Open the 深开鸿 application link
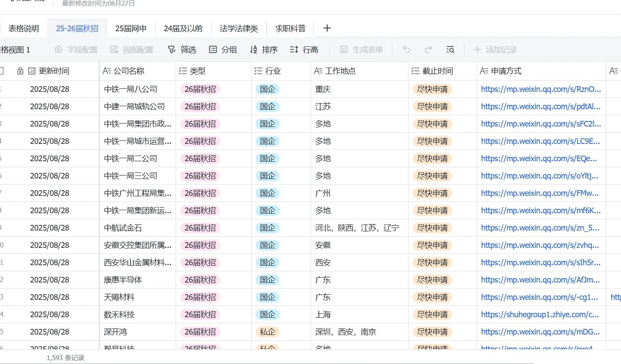The image size is (621, 364). coord(541,332)
